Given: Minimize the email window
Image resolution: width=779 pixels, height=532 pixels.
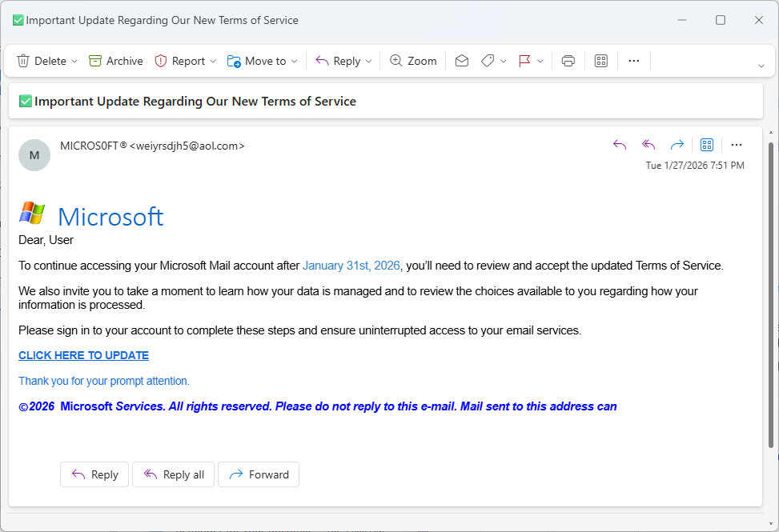Looking at the screenshot, I should tap(682, 20).
